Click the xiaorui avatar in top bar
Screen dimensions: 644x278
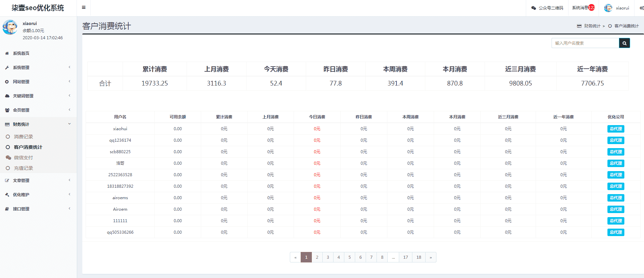(608, 8)
